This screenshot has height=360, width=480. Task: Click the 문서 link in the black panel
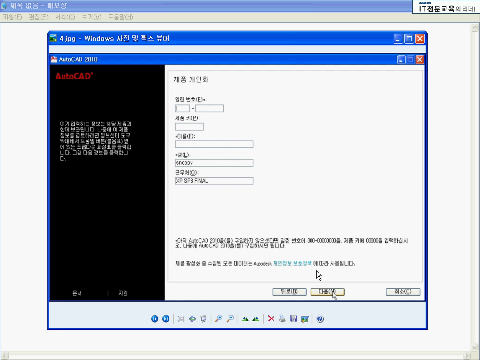click(x=77, y=293)
